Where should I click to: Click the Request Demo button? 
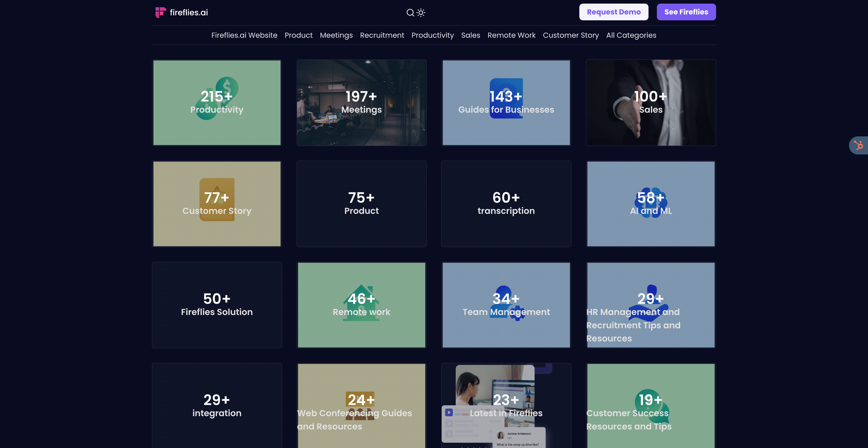point(613,12)
